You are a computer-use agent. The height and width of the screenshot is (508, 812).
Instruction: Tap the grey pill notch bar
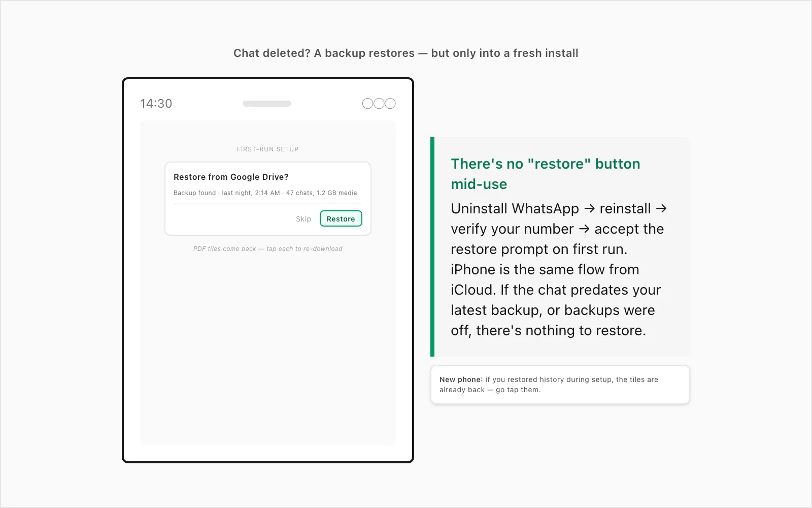pyautogui.click(x=267, y=104)
